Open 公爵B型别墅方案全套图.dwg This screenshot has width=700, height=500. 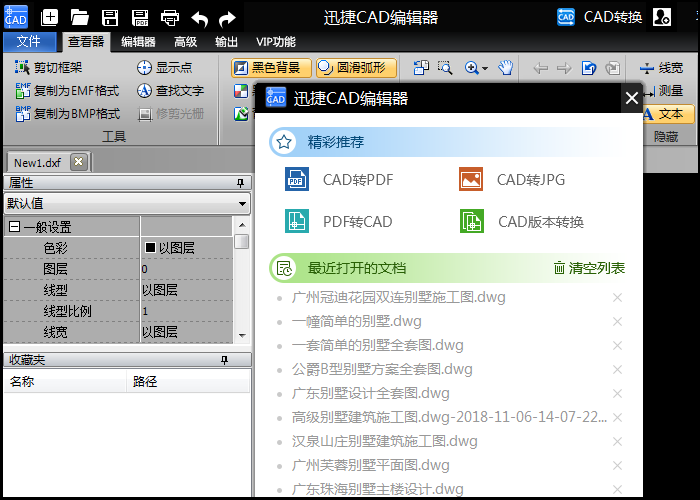382,369
